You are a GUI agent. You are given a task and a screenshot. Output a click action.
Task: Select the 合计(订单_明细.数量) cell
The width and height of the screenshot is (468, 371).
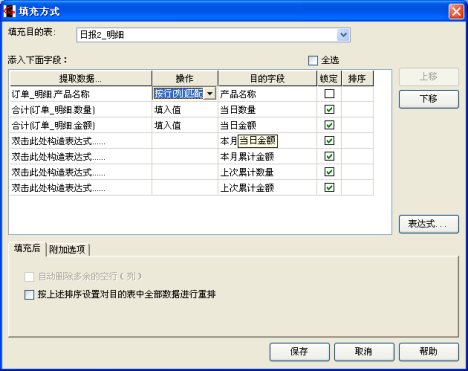pos(81,110)
